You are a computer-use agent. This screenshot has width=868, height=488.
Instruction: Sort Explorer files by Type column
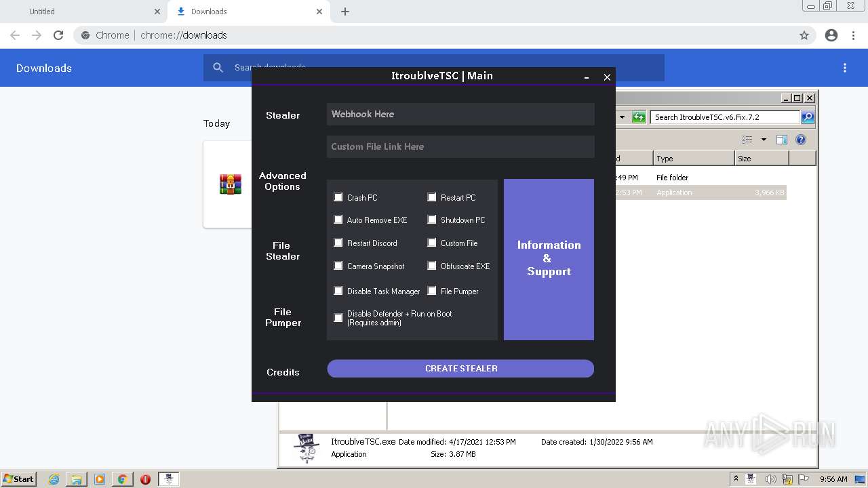pos(694,159)
